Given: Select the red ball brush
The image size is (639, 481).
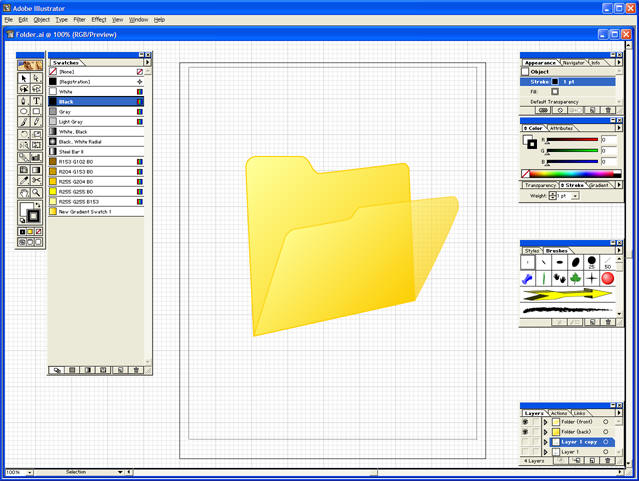Looking at the screenshot, I should click(x=607, y=278).
